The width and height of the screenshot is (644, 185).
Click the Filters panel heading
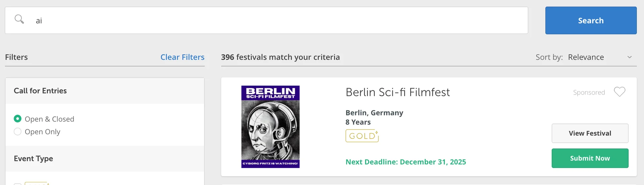[x=16, y=57]
